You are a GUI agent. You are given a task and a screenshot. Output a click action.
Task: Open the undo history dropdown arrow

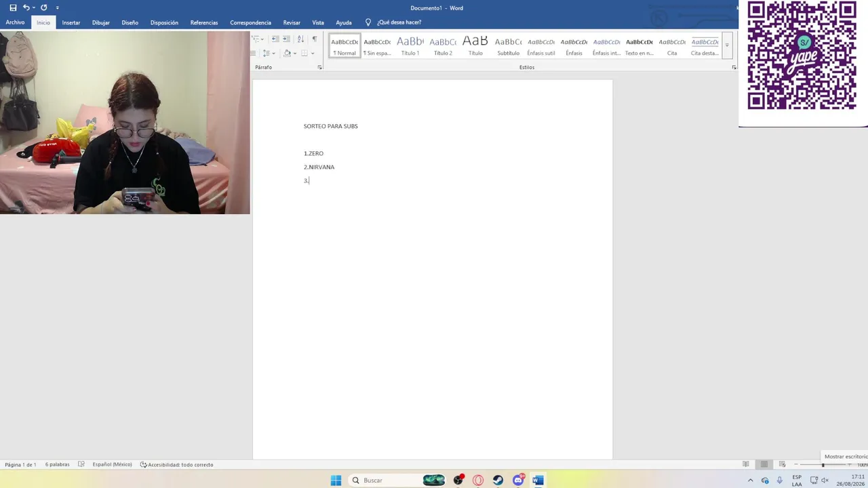point(34,7)
